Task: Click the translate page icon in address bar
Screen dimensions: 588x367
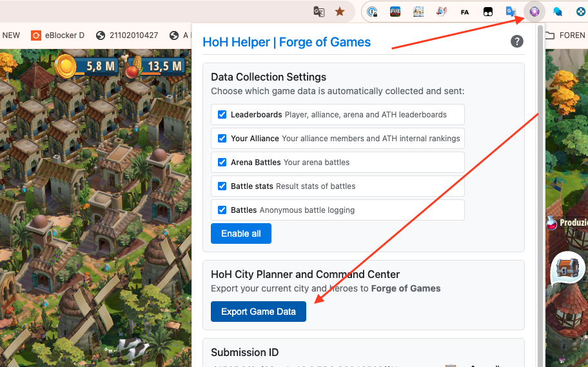Action: (318, 12)
